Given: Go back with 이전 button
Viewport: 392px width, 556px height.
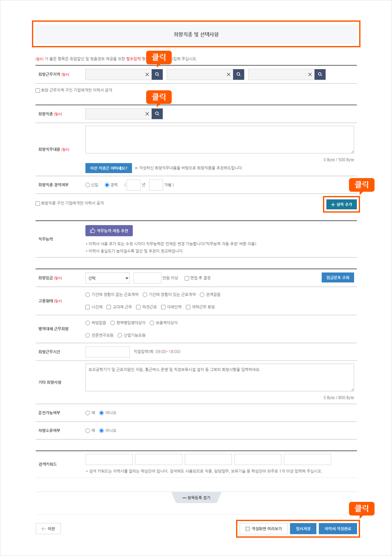Looking at the screenshot, I should (48, 529).
